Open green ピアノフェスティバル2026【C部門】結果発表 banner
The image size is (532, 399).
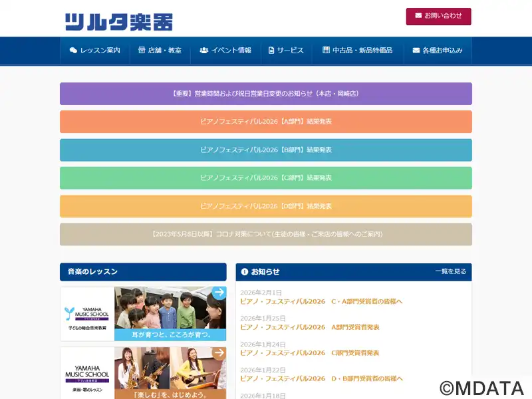coord(266,178)
